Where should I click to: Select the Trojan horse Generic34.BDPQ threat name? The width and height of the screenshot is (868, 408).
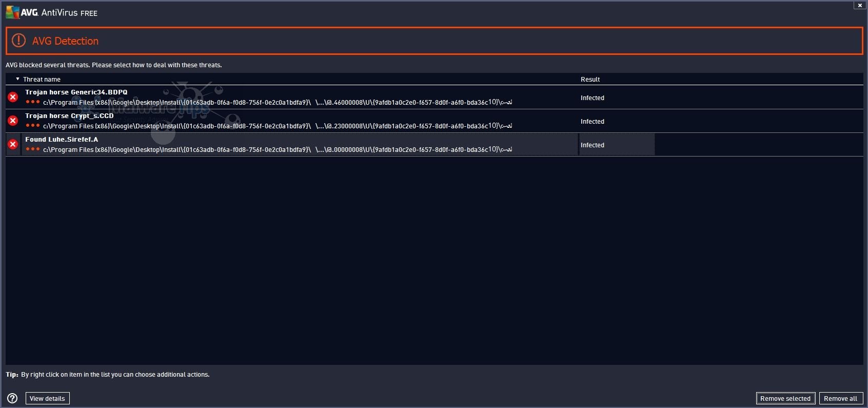coord(76,92)
